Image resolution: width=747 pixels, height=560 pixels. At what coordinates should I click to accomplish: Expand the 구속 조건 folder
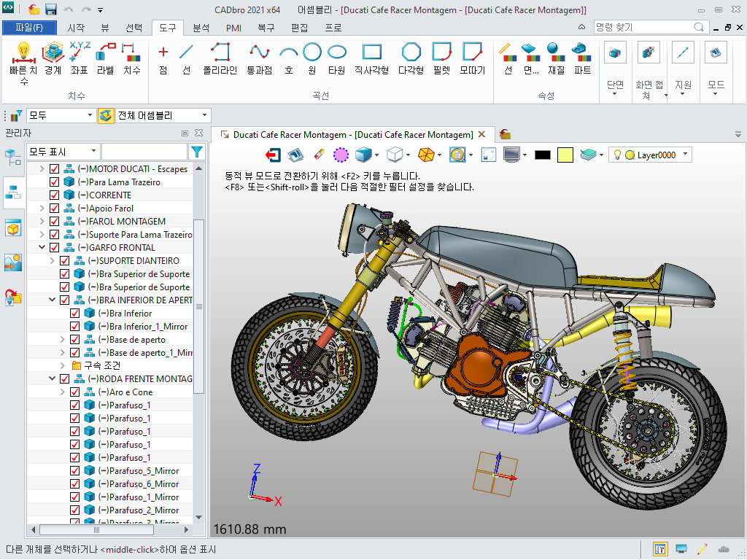pyautogui.click(x=63, y=366)
